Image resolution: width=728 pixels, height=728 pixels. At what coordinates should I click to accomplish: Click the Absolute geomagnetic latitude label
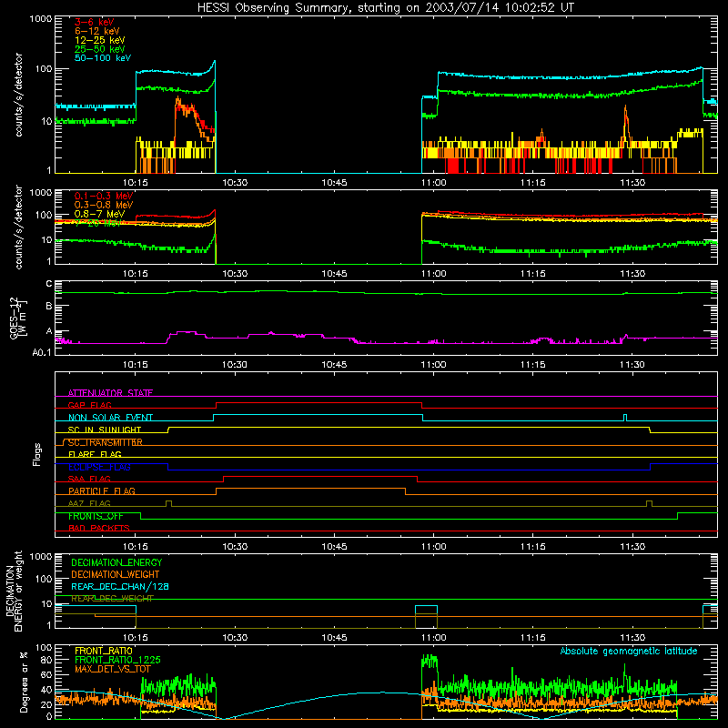tap(629, 652)
